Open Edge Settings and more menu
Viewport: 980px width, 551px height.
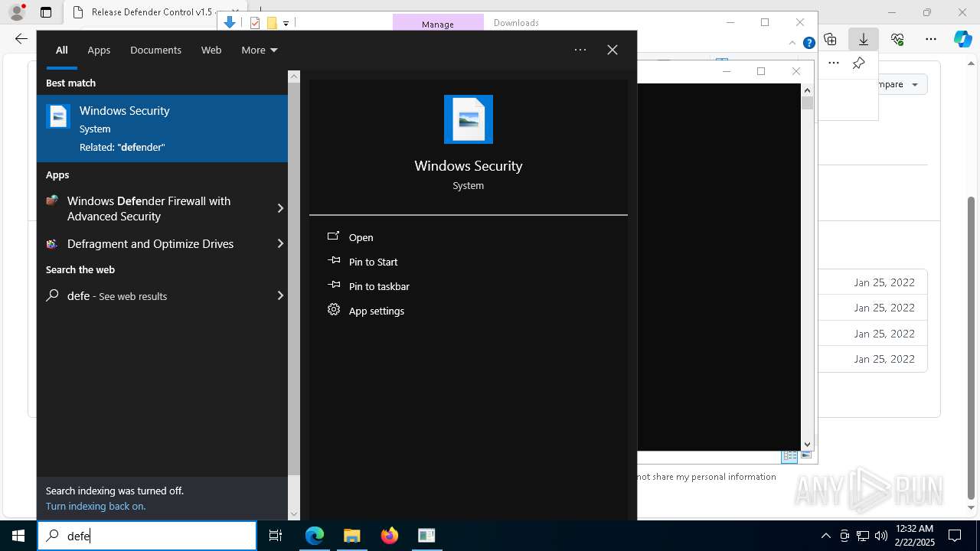(931, 38)
